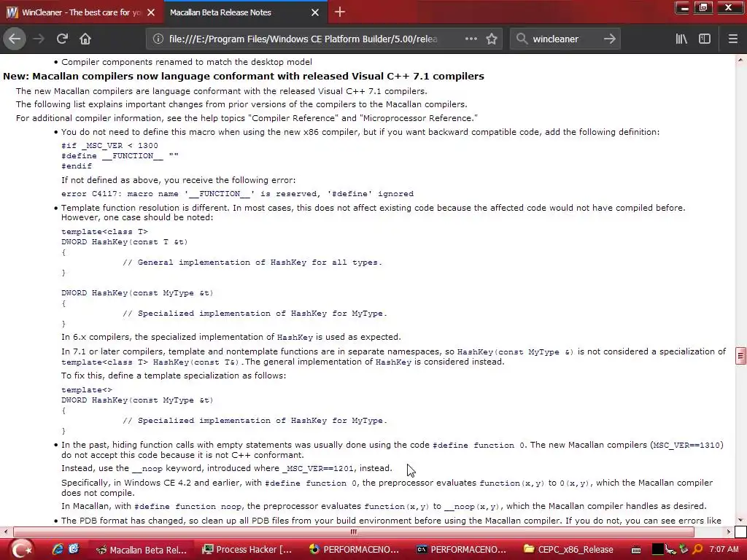This screenshot has height=560, width=747.
Task: Close the WinCleaner tab
Action: (x=151, y=12)
